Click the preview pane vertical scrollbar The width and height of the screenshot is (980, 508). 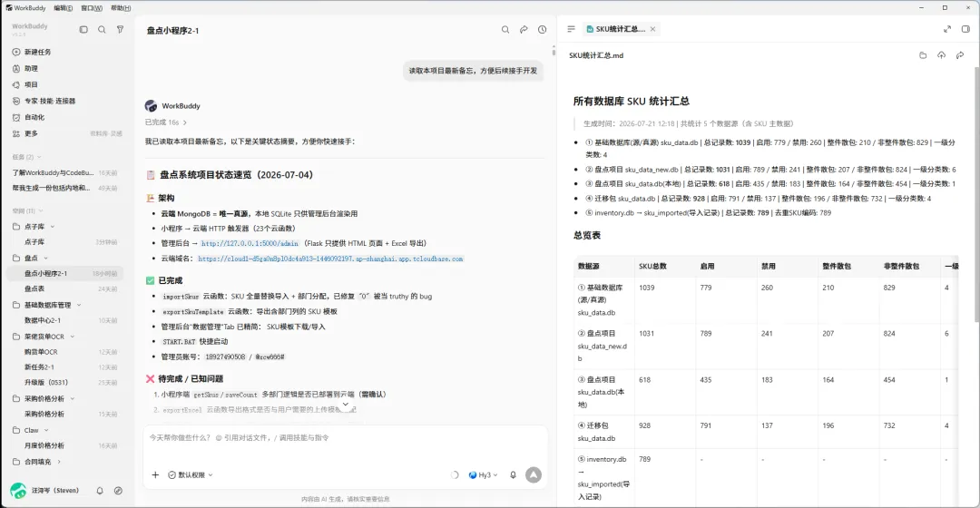[x=976, y=194]
